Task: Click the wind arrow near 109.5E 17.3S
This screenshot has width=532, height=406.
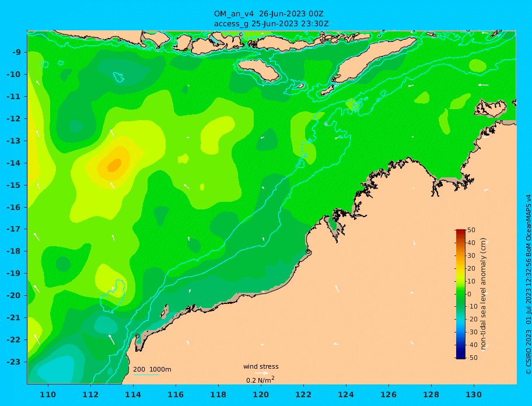Action: (x=37, y=237)
